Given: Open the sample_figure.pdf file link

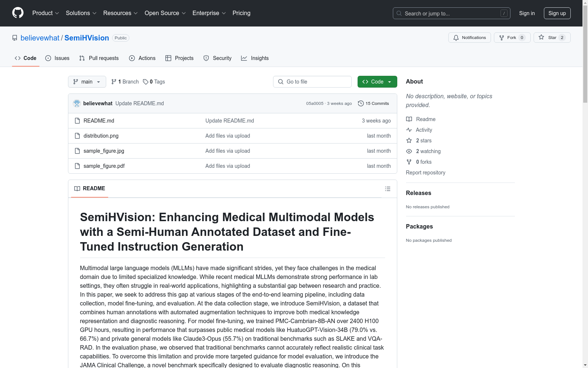Looking at the screenshot, I should point(104,166).
